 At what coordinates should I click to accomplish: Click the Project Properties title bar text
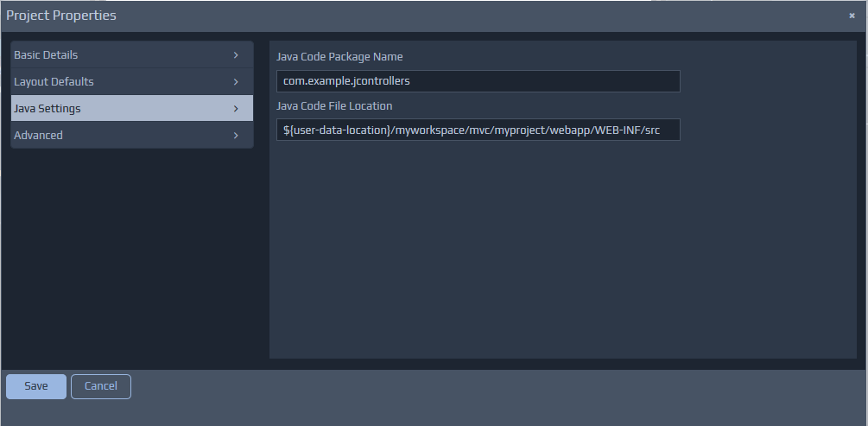61,16
